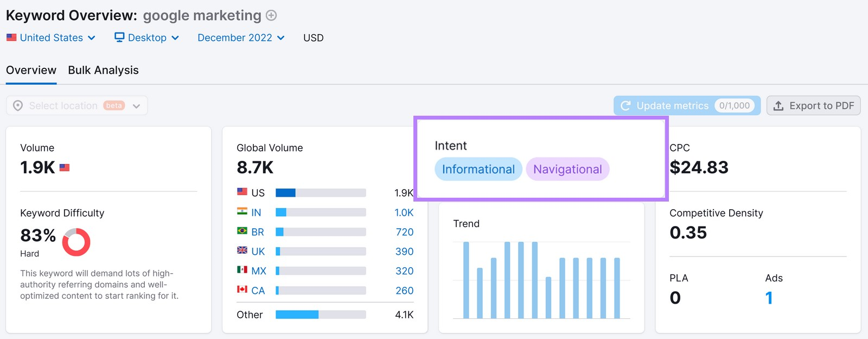Viewport: 868px width, 339px height.
Task: Click the IN volume progress bar
Action: [321, 212]
